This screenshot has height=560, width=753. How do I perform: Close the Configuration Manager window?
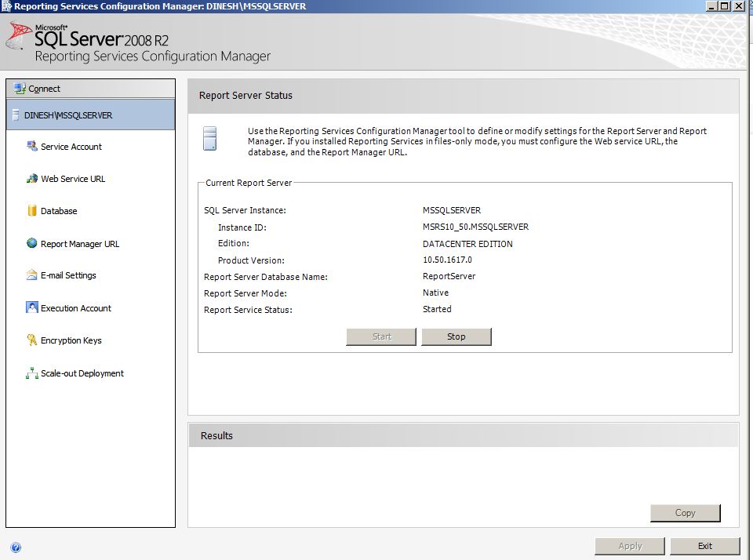click(739, 6)
